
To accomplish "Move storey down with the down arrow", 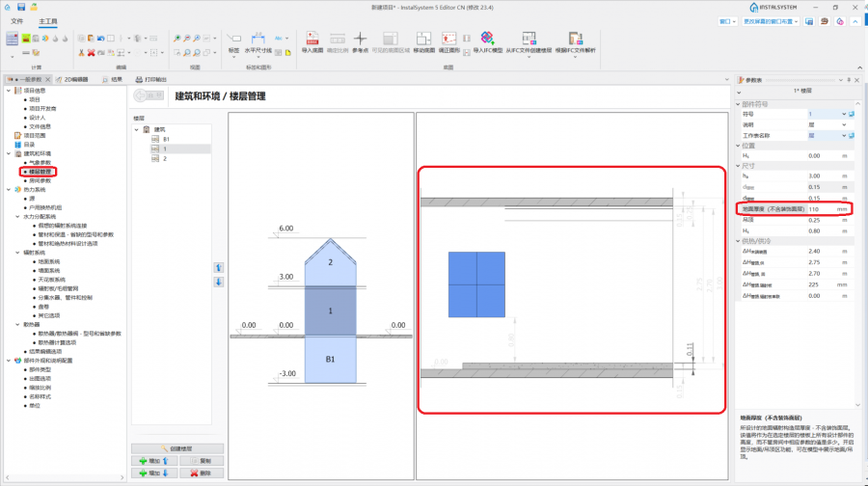I will [x=218, y=281].
